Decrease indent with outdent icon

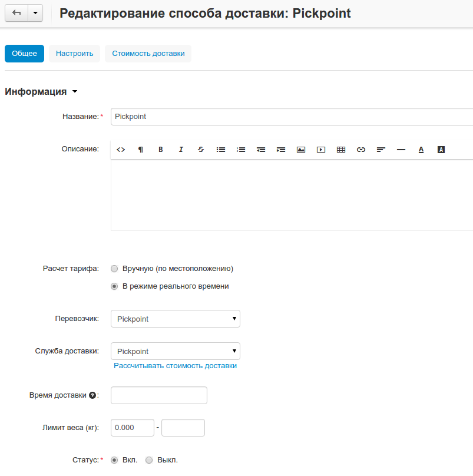pyautogui.click(x=261, y=150)
